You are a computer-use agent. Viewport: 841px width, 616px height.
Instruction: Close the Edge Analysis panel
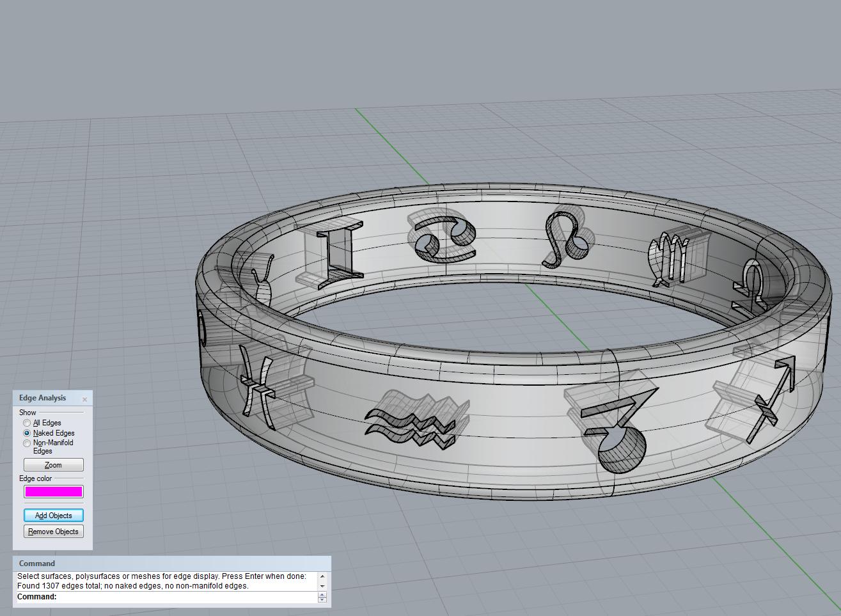84,399
